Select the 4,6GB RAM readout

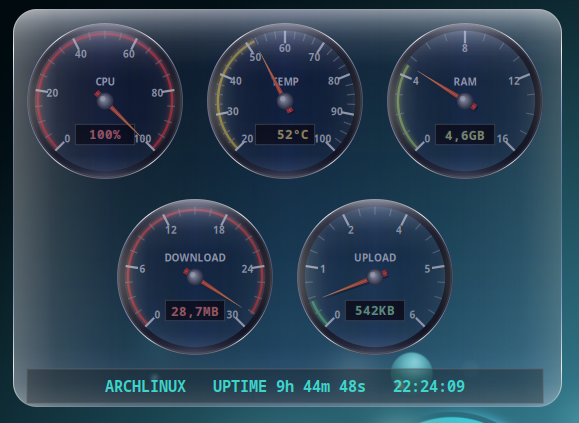pos(465,135)
